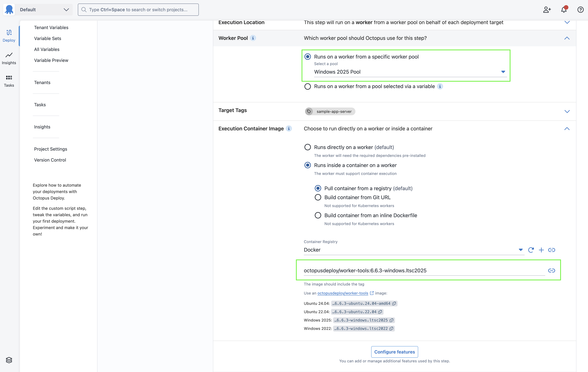Screen dimensions: 588x372
Task: Expand the Target Tags section
Action: click(567, 112)
